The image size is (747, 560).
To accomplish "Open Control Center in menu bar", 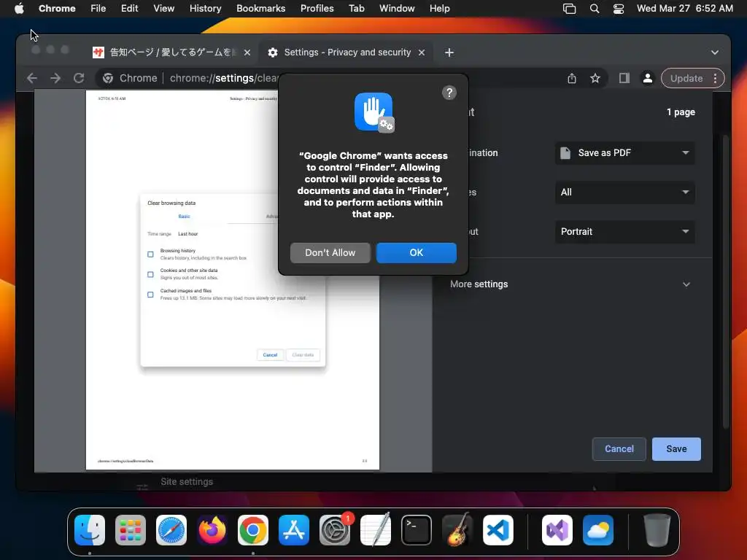I will pos(618,8).
